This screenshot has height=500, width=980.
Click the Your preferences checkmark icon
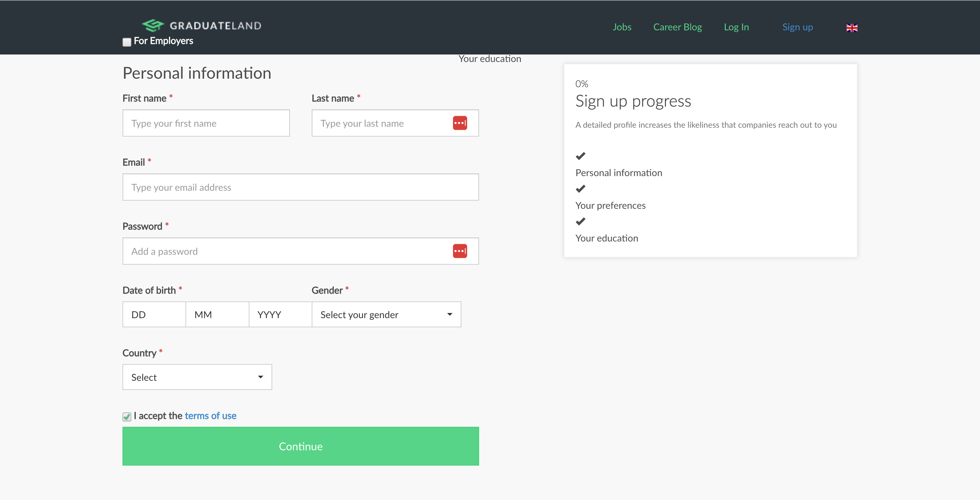pyautogui.click(x=581, y=188)
